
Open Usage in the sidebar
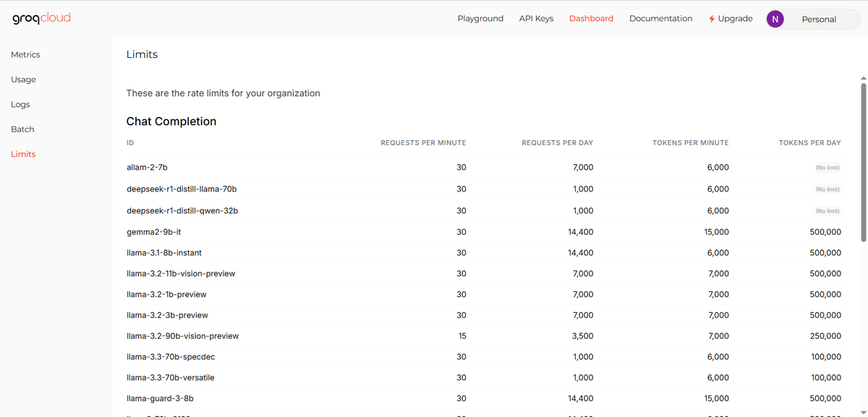coord(23,79)
